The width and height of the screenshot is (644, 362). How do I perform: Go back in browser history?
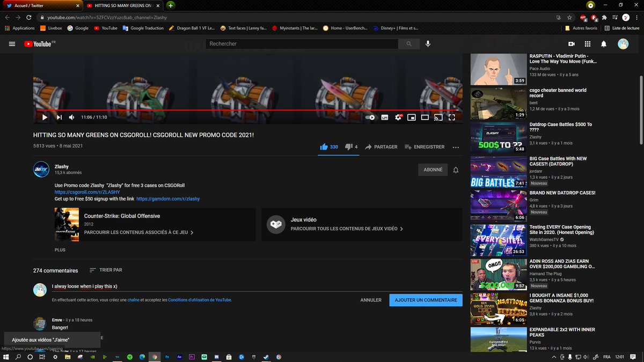(8, 17)
